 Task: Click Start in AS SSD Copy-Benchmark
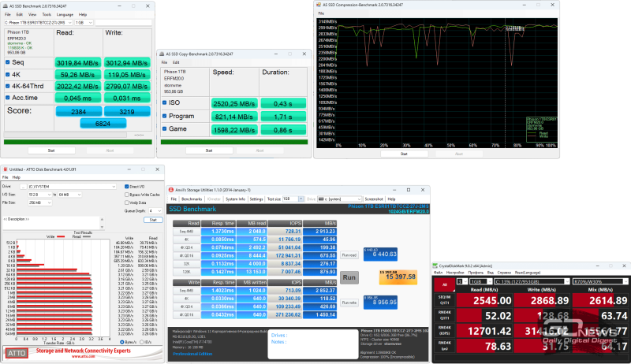tap(209, 150)
